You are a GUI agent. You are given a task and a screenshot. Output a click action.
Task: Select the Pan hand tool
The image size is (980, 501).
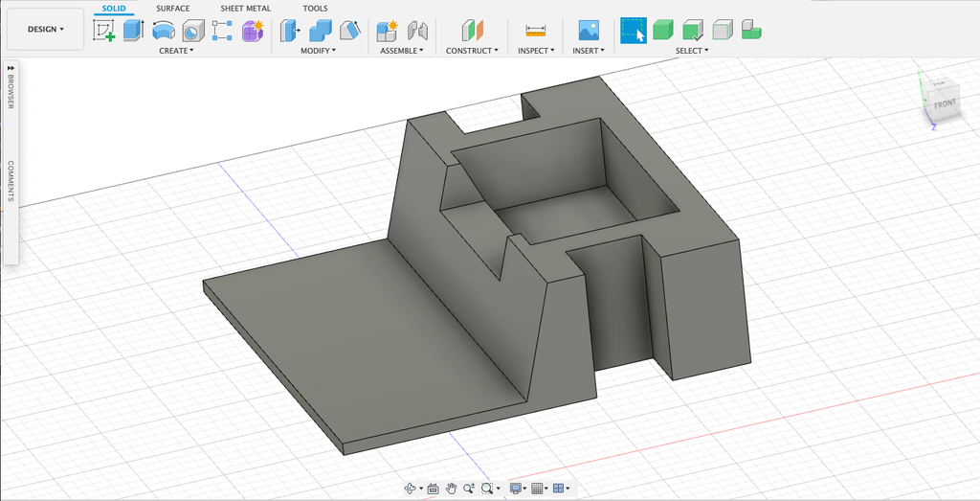451,489
